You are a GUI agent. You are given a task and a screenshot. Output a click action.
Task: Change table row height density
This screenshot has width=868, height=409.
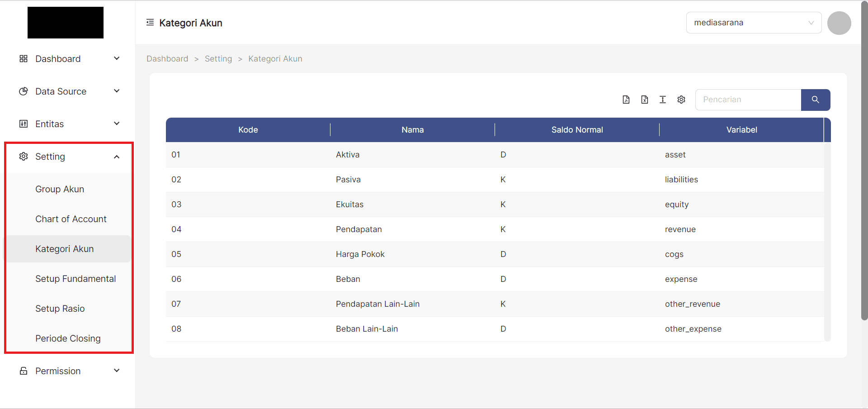(663, 100)
